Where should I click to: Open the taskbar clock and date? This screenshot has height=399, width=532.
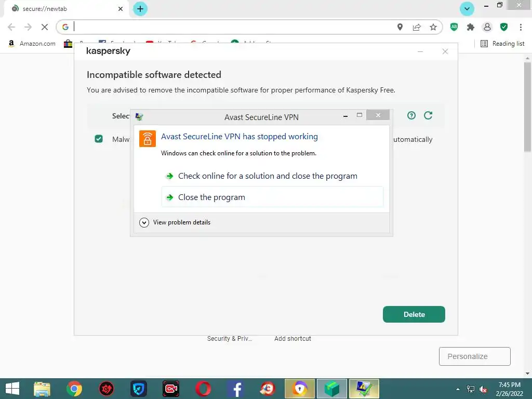point(509,389)
